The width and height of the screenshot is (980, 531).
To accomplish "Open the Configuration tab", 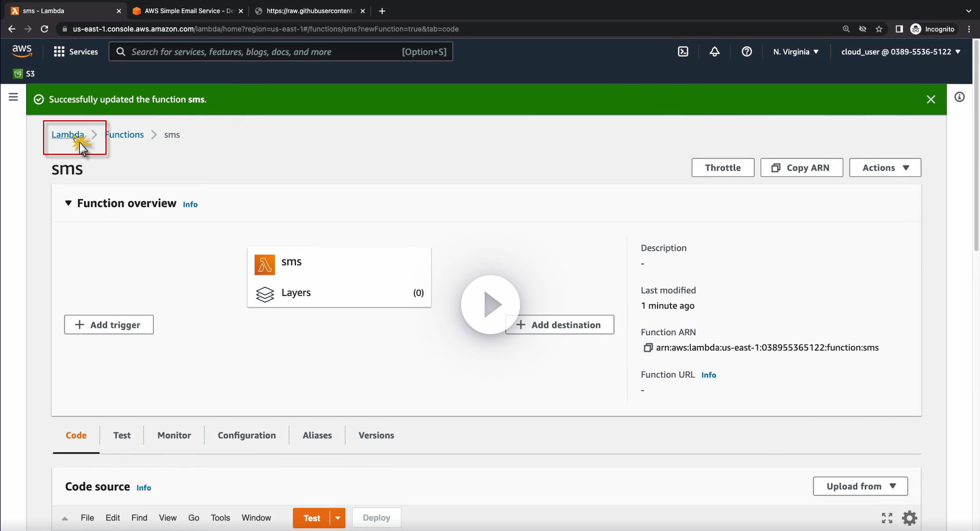I will [247, 435].
